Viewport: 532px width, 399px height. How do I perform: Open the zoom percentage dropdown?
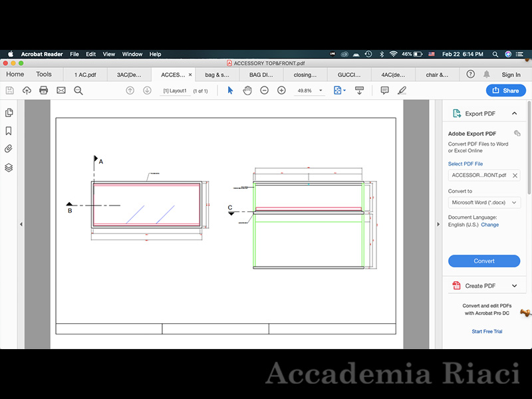(321, 90)
